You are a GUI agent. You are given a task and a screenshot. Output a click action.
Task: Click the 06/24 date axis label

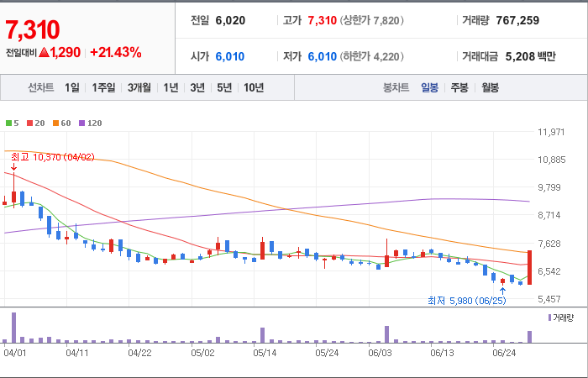(504, 354)
